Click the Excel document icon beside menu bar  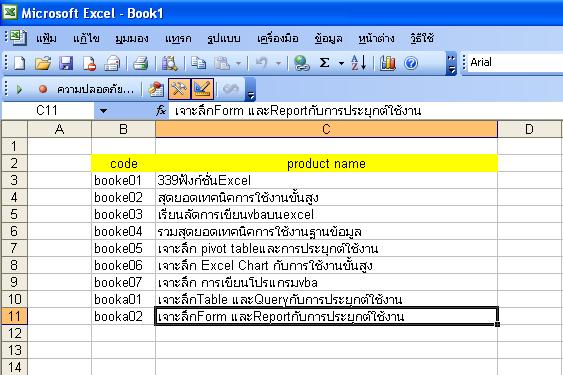[x=18, y=37]
